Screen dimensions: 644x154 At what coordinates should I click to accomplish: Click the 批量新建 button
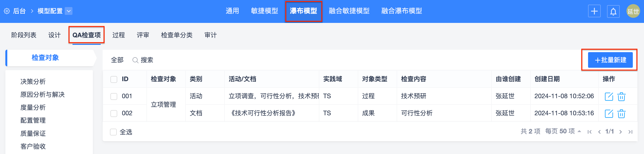click(610, 60)
